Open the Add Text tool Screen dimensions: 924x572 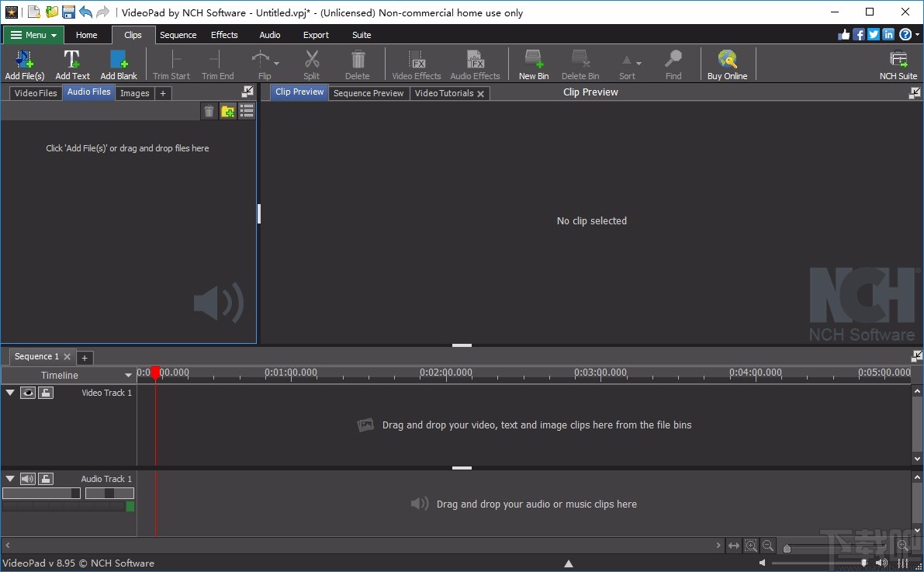click(x=72, y=63)
